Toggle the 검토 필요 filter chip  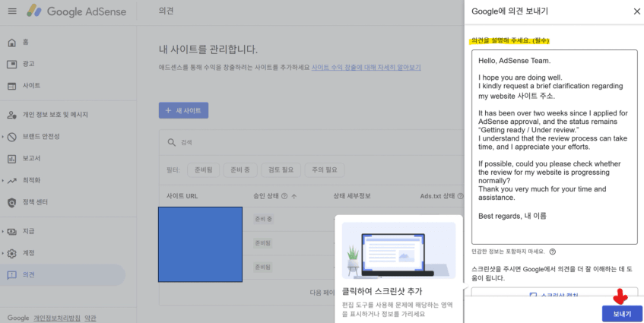[x=281, y=170]
